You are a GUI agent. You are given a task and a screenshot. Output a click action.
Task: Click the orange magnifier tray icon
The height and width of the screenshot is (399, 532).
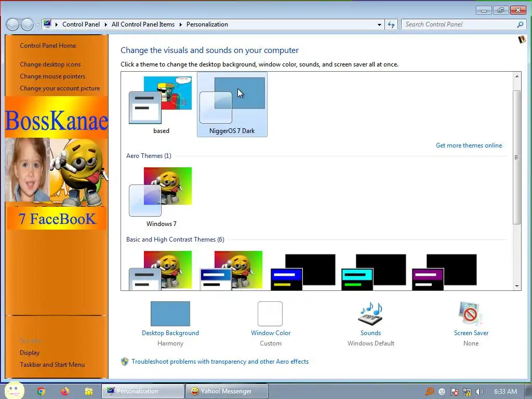coord(430,392)
